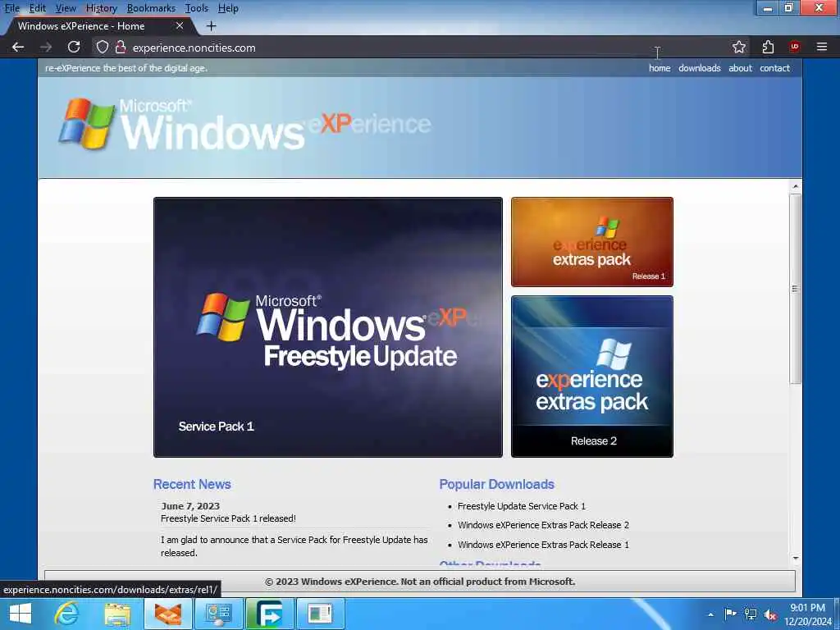
Task: Launch Internet Explorer from the taskbar
Action: pos(66,614)
